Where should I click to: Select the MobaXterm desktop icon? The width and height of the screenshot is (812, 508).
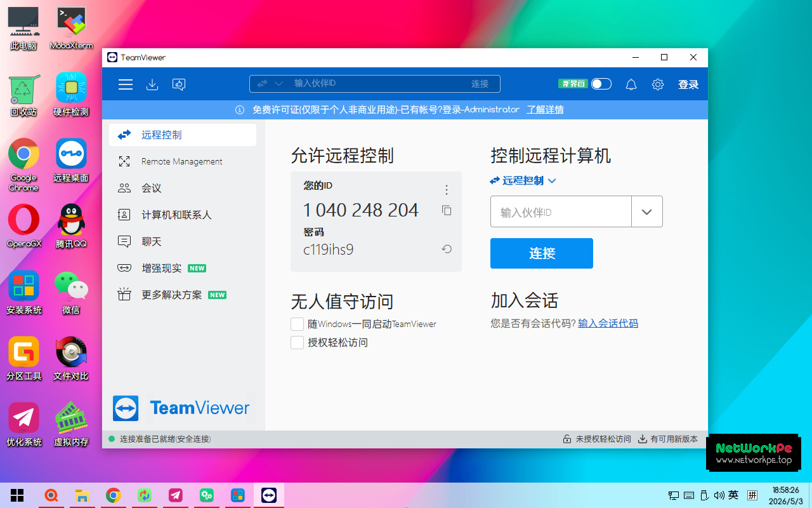click(71, 29)
